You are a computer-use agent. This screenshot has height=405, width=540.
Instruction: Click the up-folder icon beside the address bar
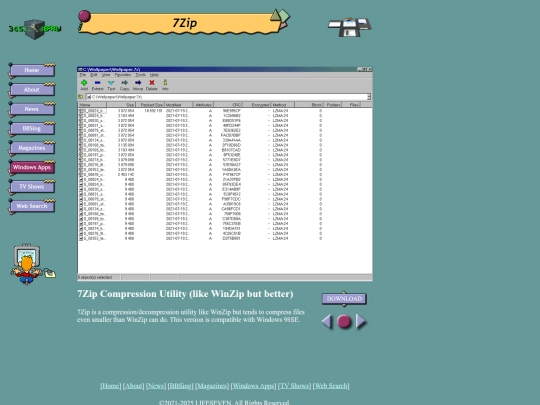[81, 97]
